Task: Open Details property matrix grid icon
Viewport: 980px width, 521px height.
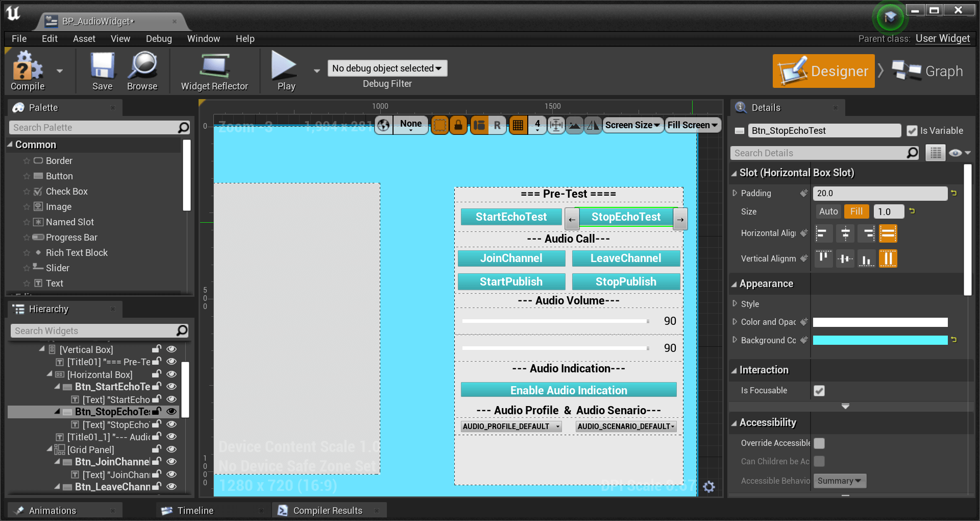Action: click(936, 153)
